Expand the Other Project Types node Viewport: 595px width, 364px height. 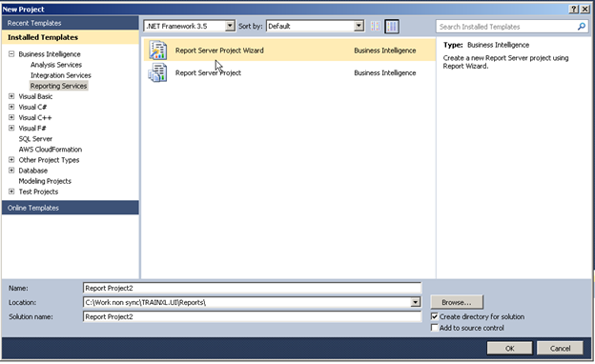coord(11,160)
